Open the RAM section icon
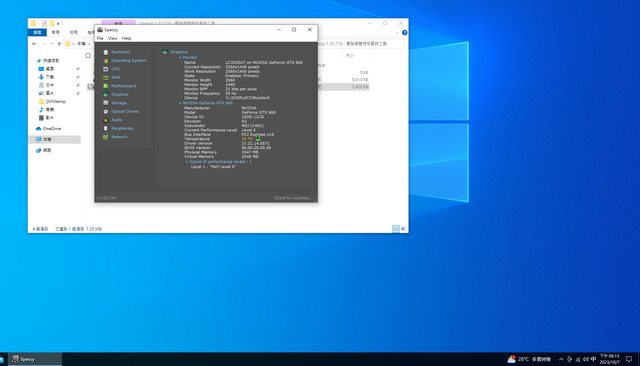 (106, 78)
